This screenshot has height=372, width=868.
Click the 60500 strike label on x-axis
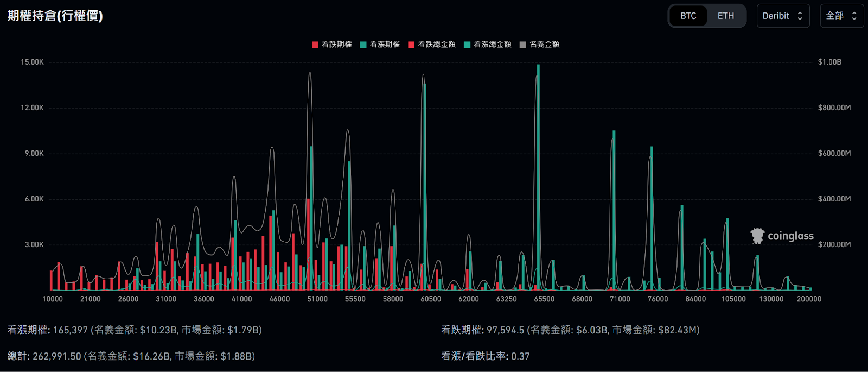(x=431, y=299)
